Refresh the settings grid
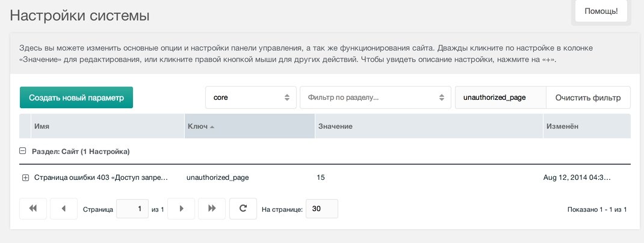 pos(243,209)
